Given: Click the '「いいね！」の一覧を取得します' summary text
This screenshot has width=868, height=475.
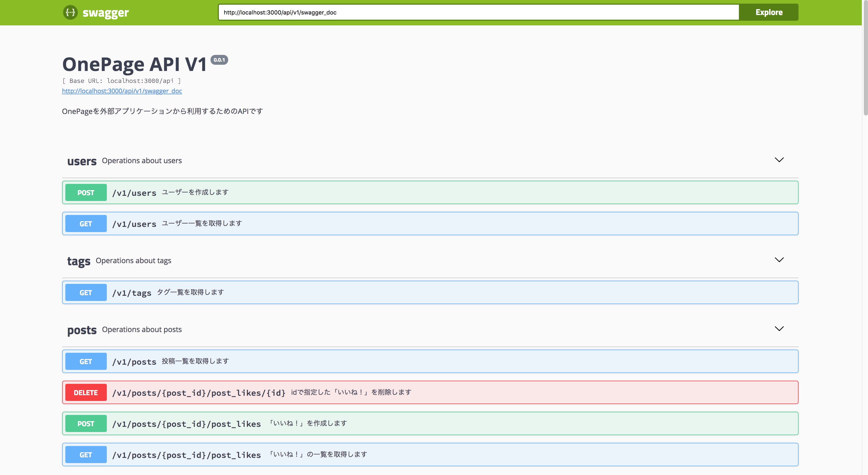Looking at the screenshot, I should point(318,455).
